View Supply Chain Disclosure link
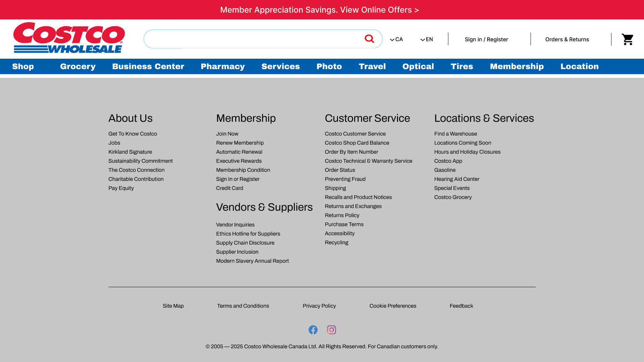This screenshot has width=644, height=362. coord(245,243)
